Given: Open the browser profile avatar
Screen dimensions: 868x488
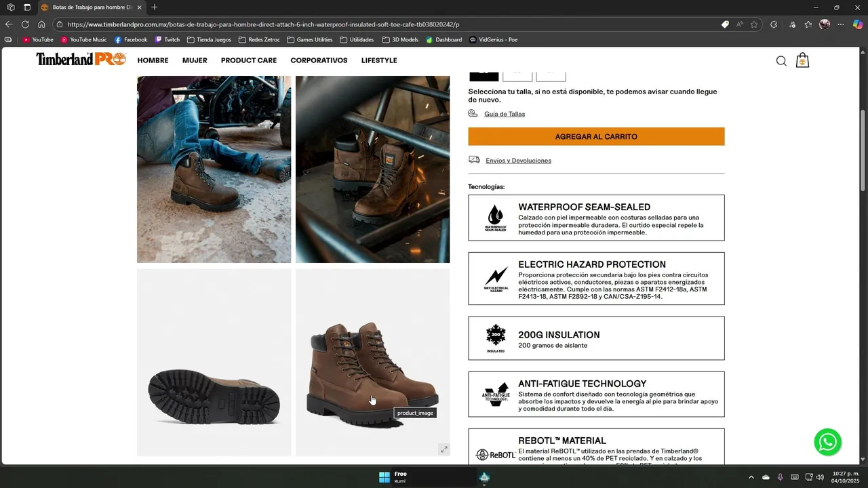Looking at the screenshot, I should point(825,24).
